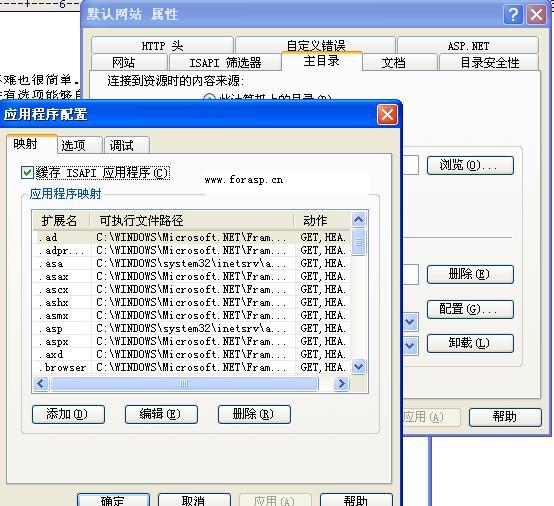Sort by the 扩展名 column header

[x=60, y=221]
